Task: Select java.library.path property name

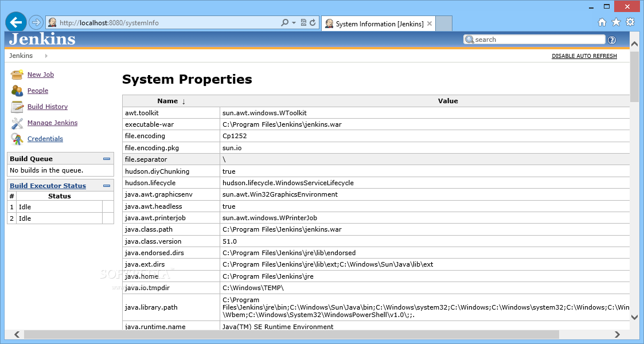Action: [x=151, y=307]
